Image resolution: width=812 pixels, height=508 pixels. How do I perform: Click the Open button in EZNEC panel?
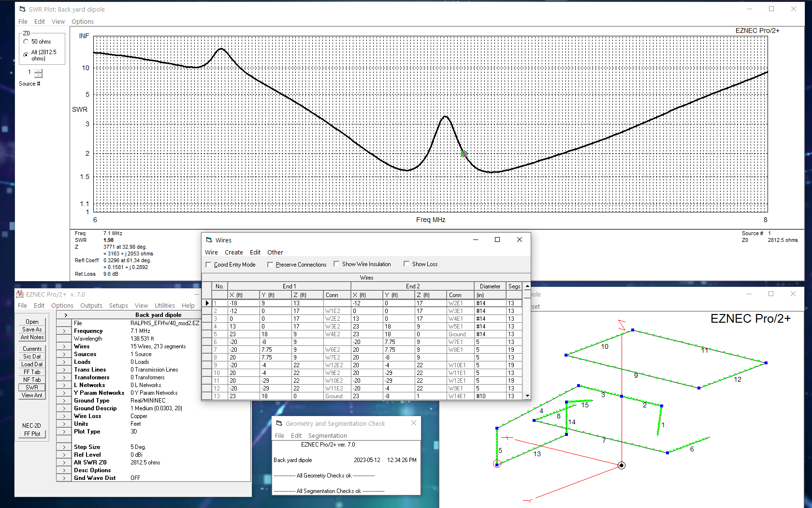pos(32,322)
